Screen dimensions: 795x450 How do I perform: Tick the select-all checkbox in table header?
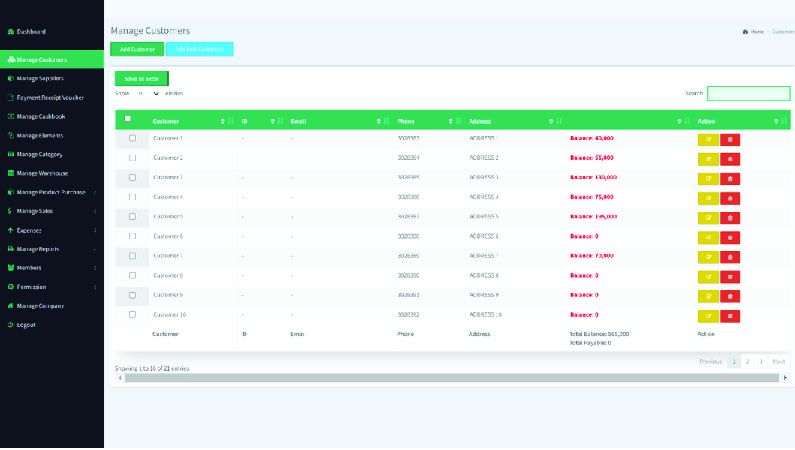pyautogui.click(x=128, y=119)
